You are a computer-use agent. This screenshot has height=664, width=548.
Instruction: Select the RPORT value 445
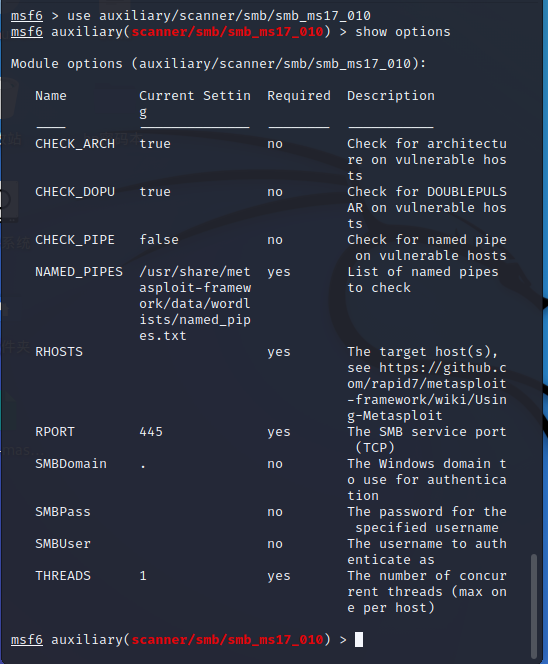click(151, 432)
